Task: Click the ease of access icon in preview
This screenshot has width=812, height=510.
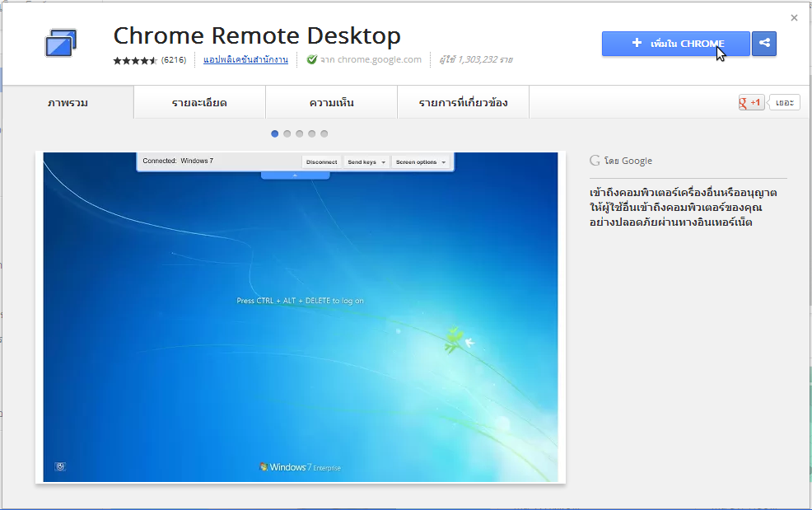Action: coord(60,466)
